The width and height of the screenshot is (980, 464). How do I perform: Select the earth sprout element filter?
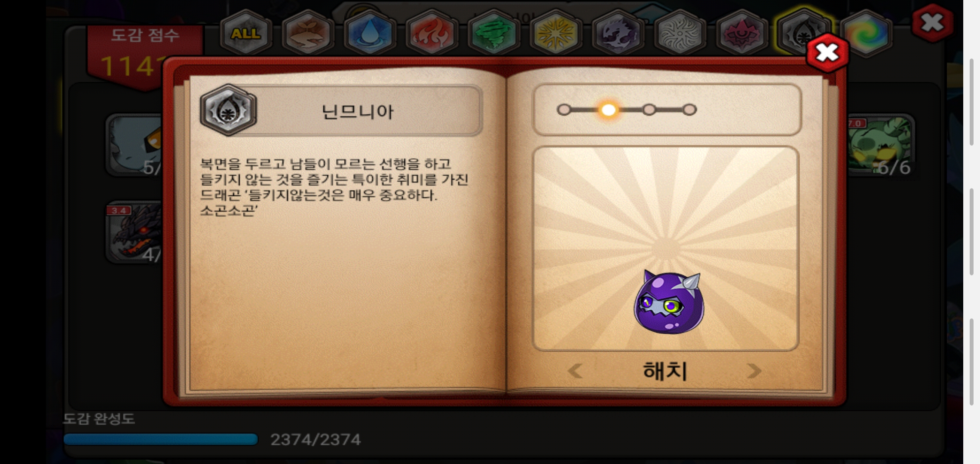[x=308, y=33]
